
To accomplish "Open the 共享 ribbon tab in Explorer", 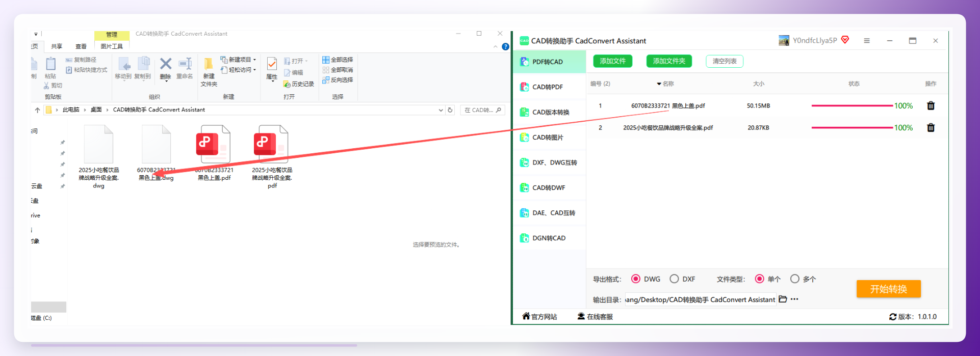I will [57, 46].
